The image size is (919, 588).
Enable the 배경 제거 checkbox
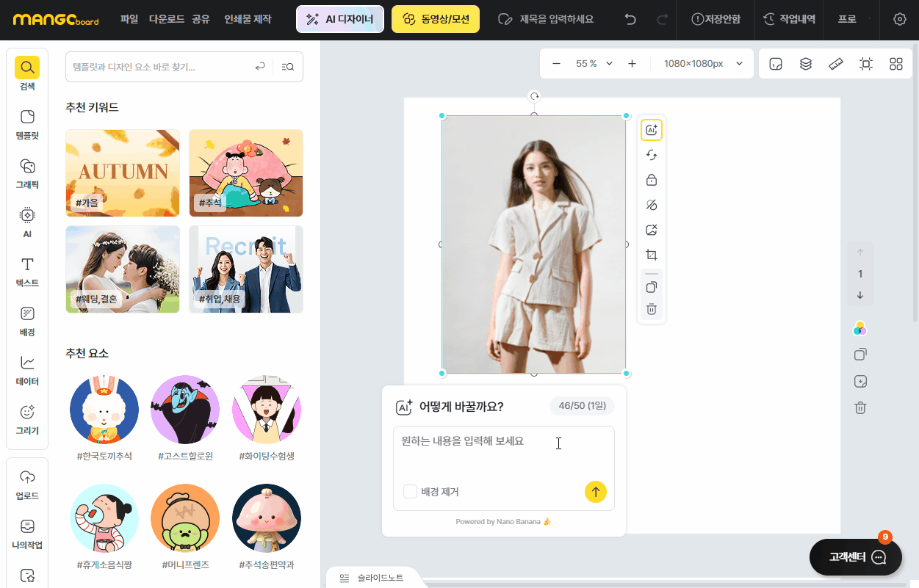(x=410, y=492)
